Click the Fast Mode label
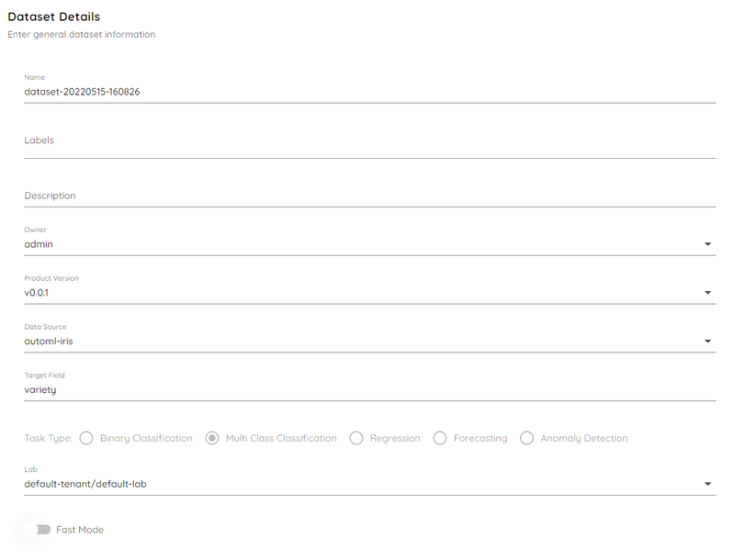This screenshot has width=735, height=560. coord(80,530)
